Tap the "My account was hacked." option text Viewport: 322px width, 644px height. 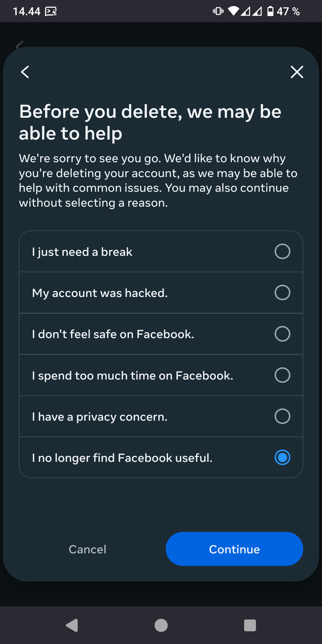[x=100, y=293]
